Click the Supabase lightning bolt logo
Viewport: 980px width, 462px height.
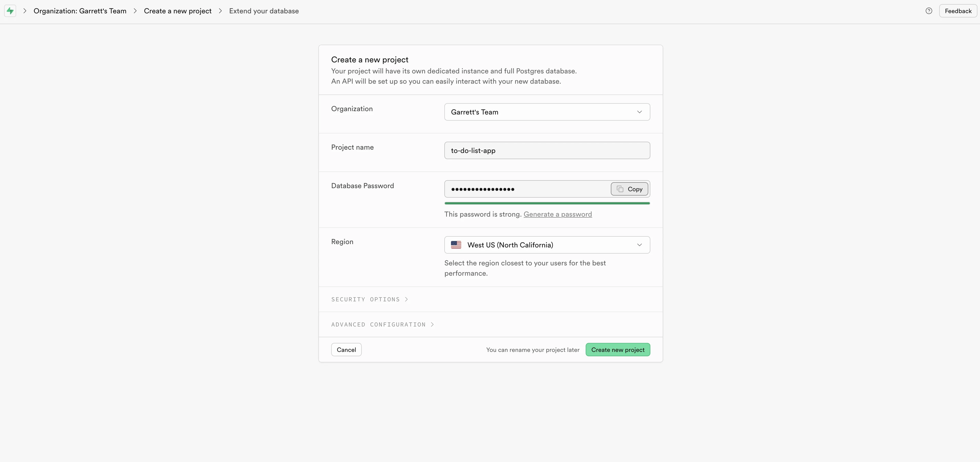[10, 11]
